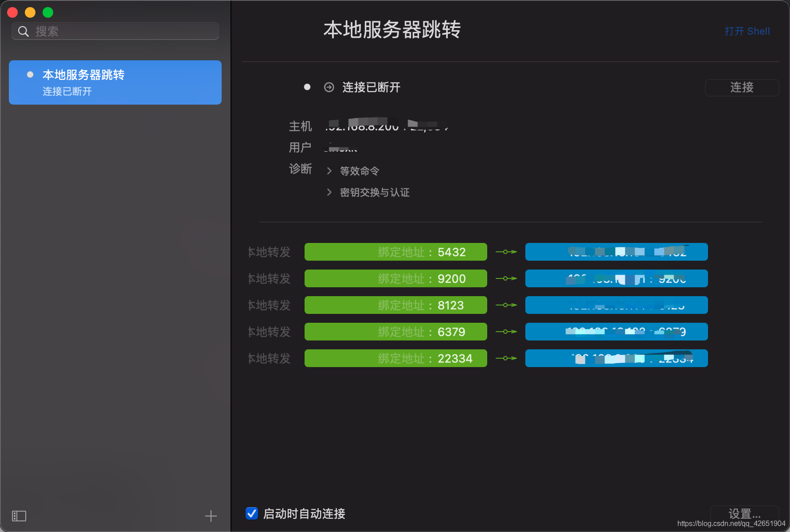Expand the 等效命令 disclosure
The height and width of the screenshot is (532, 790).
tap(329, 171)
